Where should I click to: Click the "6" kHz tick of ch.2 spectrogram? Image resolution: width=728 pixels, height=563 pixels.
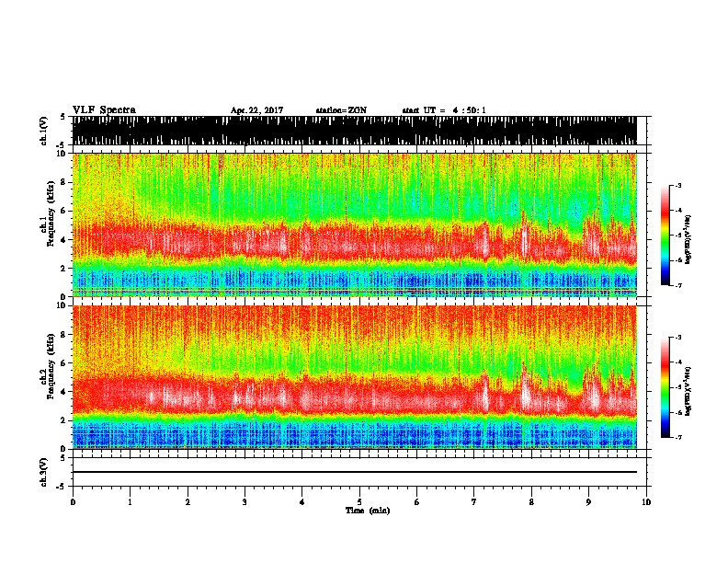click(x=64, y=362)
